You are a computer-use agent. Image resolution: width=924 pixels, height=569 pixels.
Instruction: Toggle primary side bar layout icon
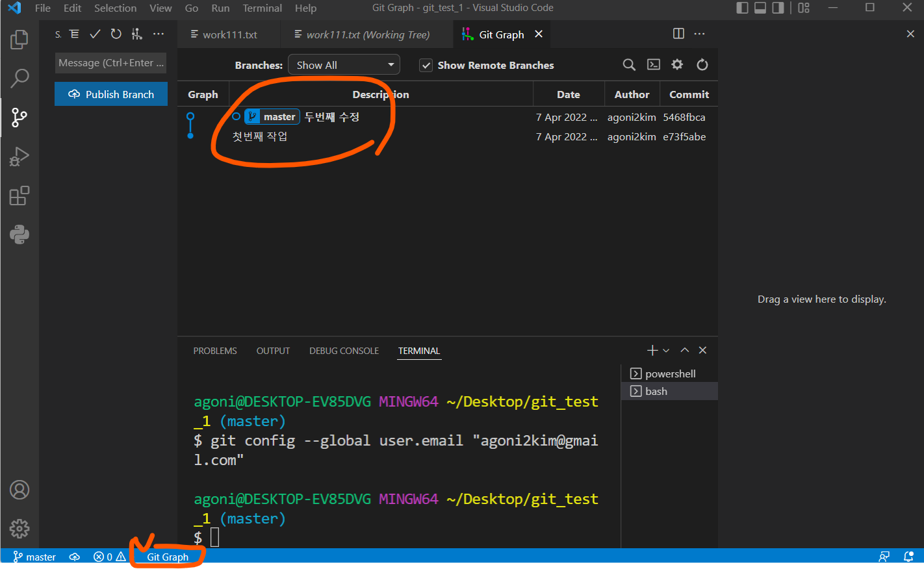click(x=742, y=8)
